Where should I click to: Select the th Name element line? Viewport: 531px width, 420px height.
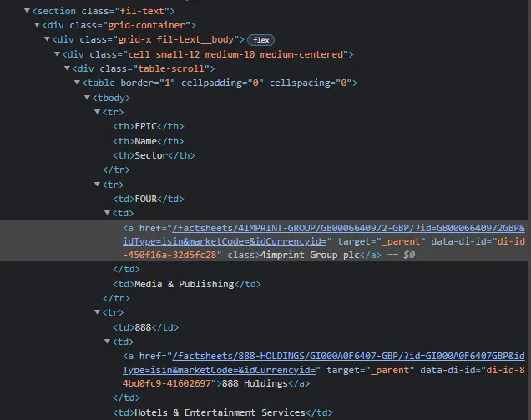point(149,141)
